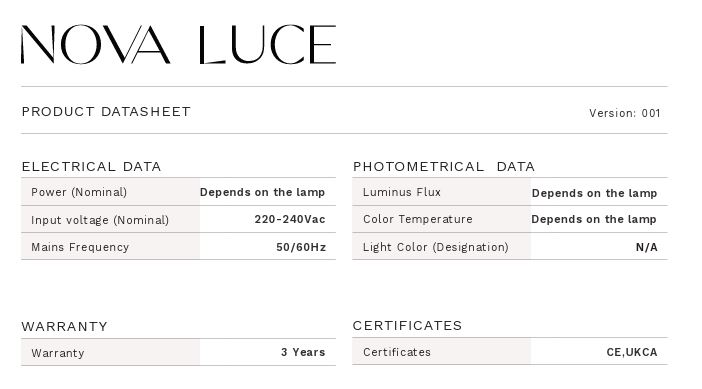Click the Mains Frequency label

point(80,247)
